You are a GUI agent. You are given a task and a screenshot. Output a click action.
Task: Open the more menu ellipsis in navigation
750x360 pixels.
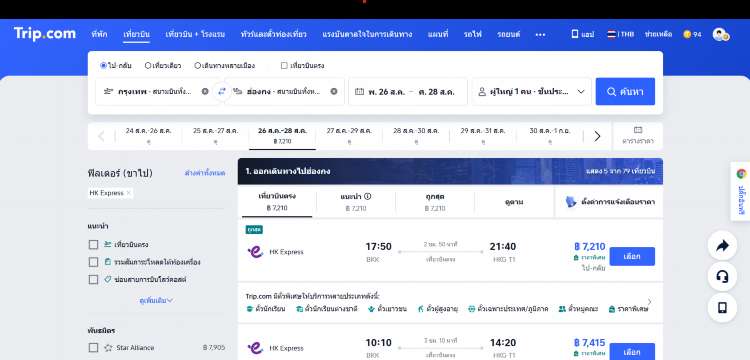tap(540, 34)
